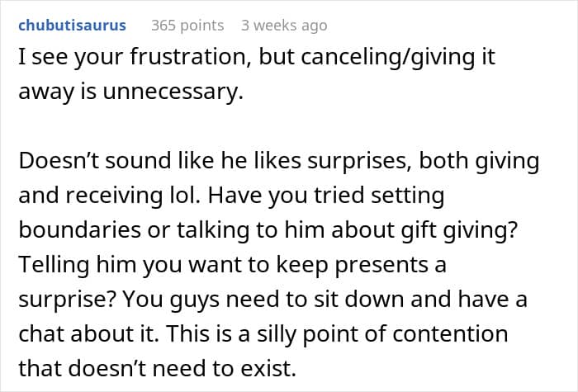Screen dimensions: 578x392
Task: Click the "3 weeks ago" timestamp
Action: pyautogui.click(x=284, y=25)
